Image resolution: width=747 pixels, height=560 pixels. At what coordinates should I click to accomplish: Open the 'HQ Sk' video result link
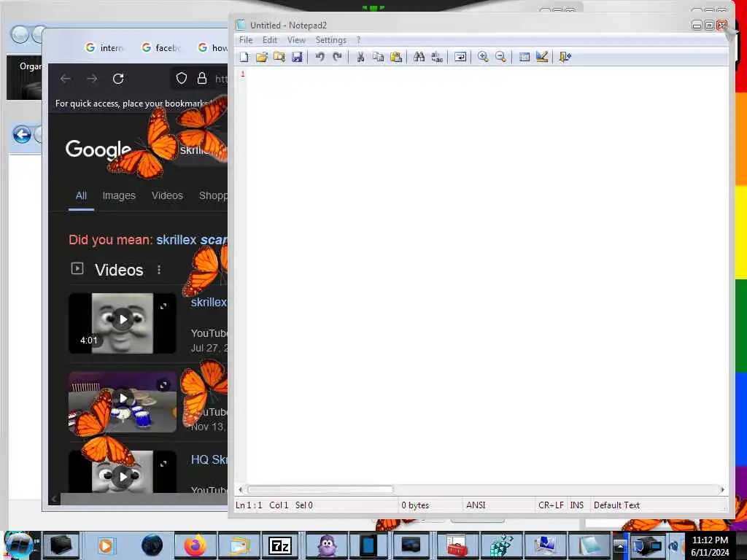click(x=209, y=459)
